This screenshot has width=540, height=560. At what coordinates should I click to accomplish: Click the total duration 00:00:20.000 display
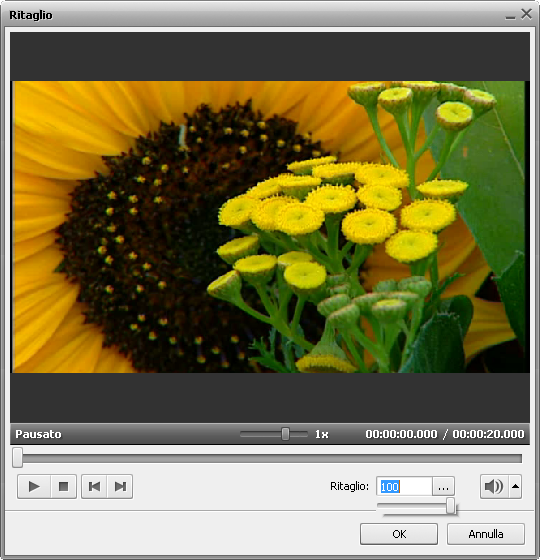coord(488,434)
